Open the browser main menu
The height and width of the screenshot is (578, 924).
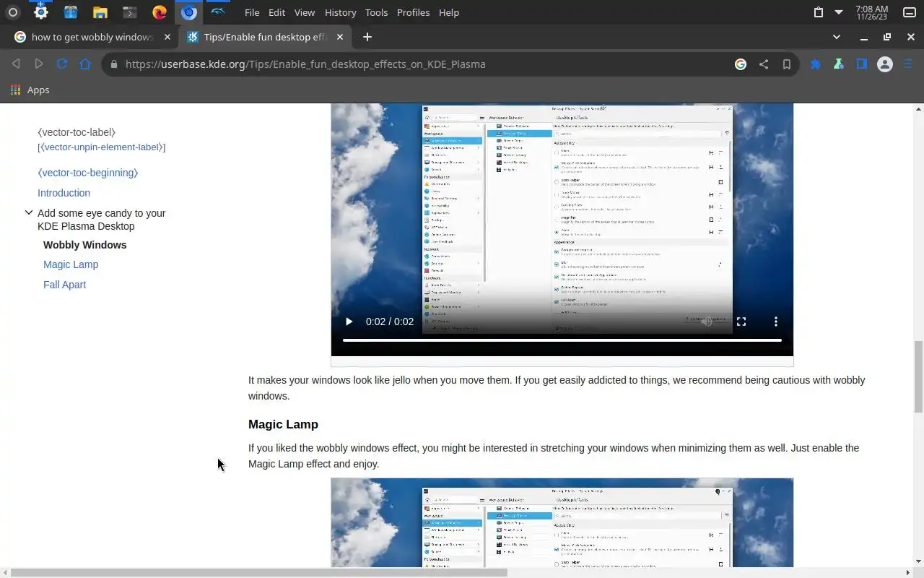tap(908, 64)
